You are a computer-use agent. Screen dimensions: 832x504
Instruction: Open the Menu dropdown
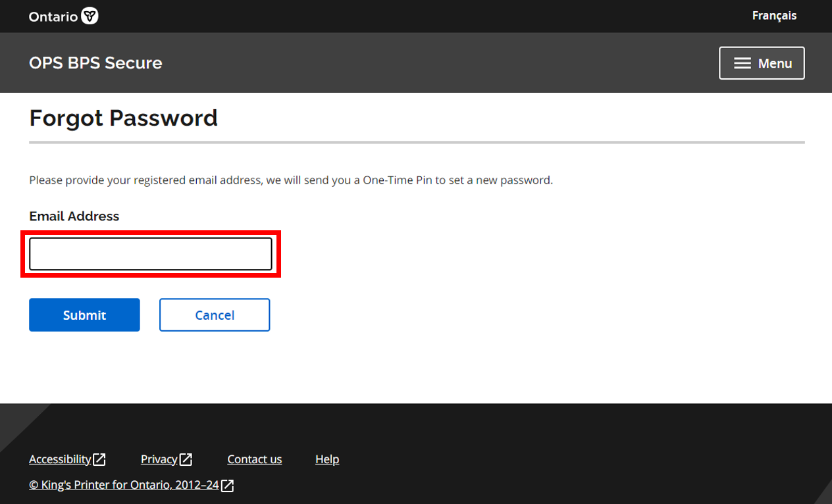point(762,63)
